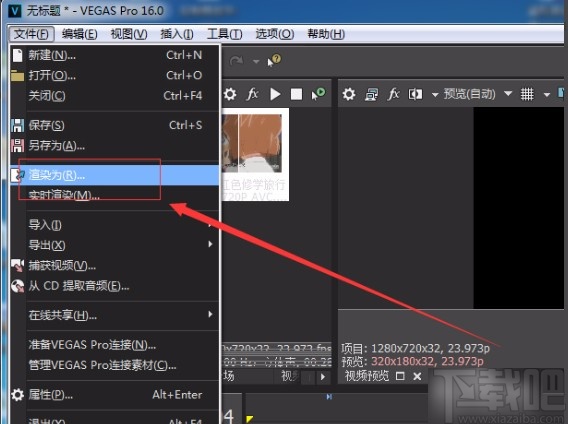Choose 捕获视频(V)... menu entry
The image size is (568, 424).
(x=114, y=266)
